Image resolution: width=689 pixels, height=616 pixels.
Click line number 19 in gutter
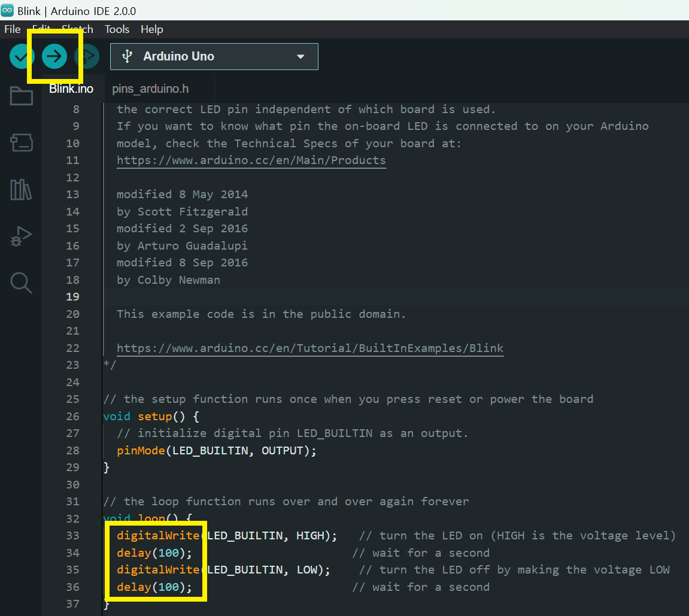pyautogui.click(x=72, y=297)
